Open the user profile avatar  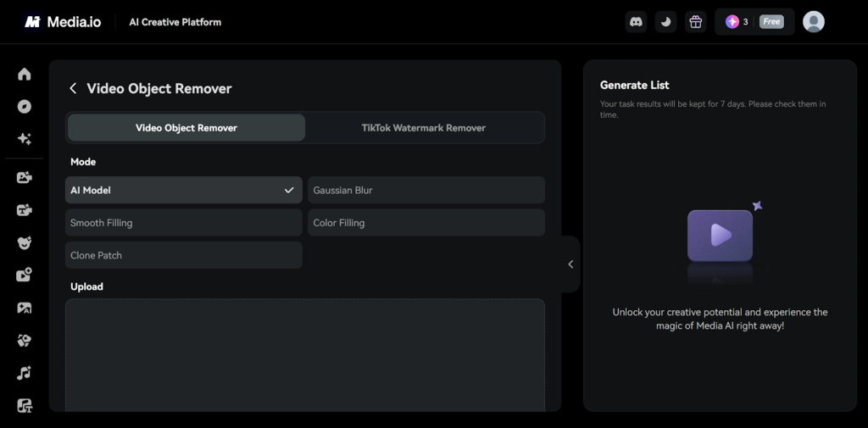tap(813, 22)
